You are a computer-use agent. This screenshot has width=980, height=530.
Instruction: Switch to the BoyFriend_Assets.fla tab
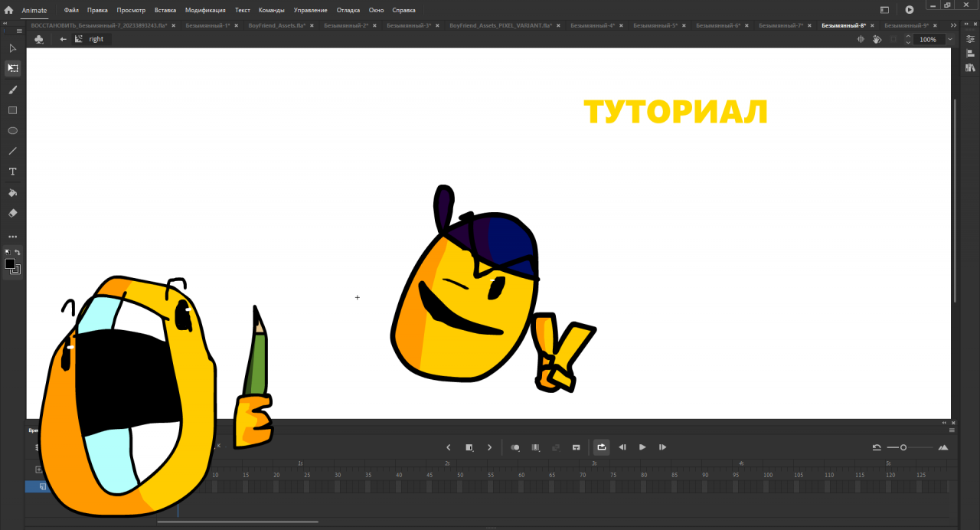pos(276,25)
